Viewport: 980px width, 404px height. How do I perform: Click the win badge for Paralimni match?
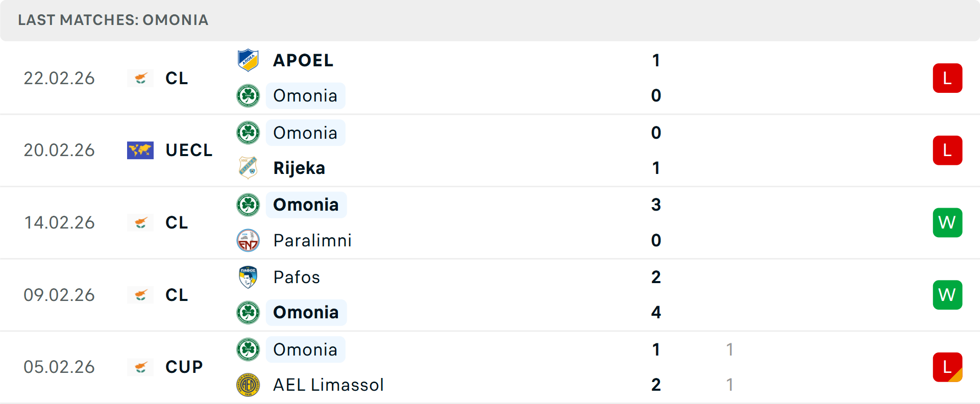tap(947, 222)
